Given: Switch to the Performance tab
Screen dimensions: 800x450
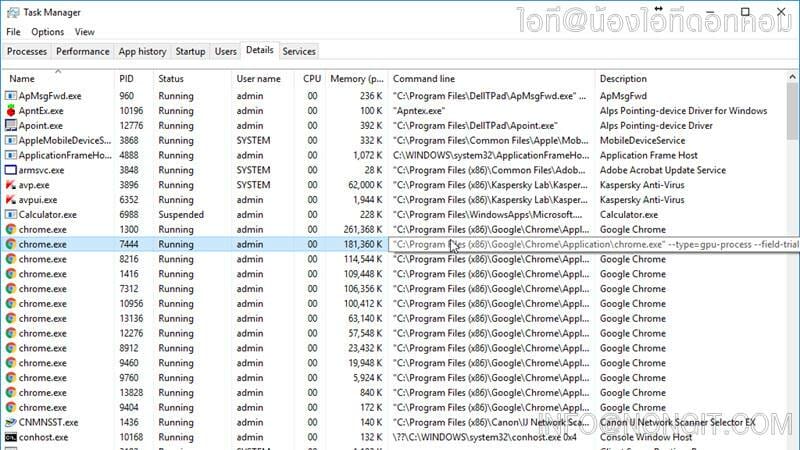Looking at the screenshot, I should click(83, 52).
